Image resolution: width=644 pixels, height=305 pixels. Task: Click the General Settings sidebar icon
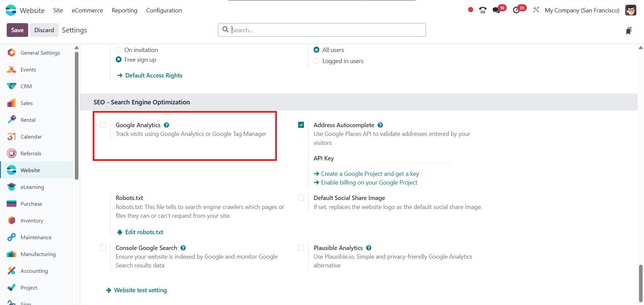pyautogui.click(x=11, y=53)
